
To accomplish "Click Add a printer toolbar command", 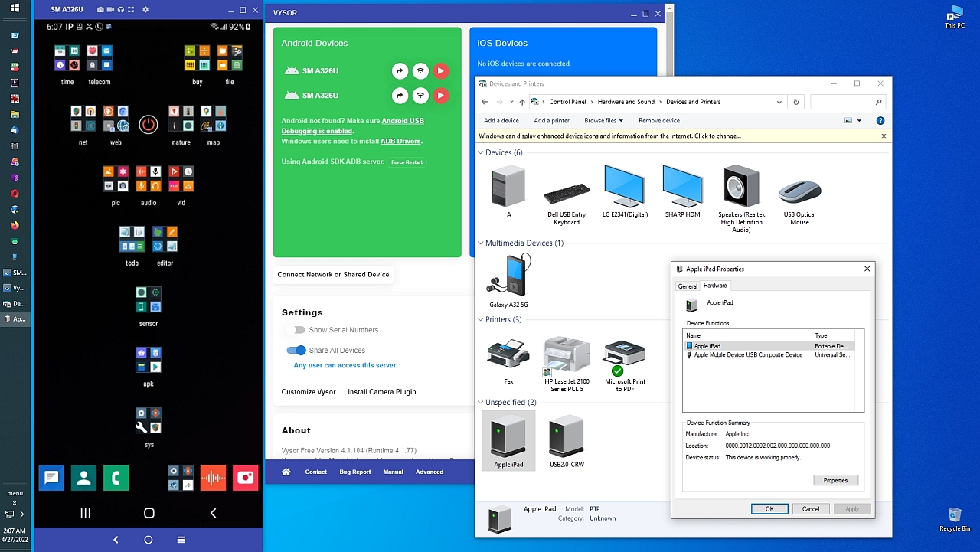I will (552, 120).
